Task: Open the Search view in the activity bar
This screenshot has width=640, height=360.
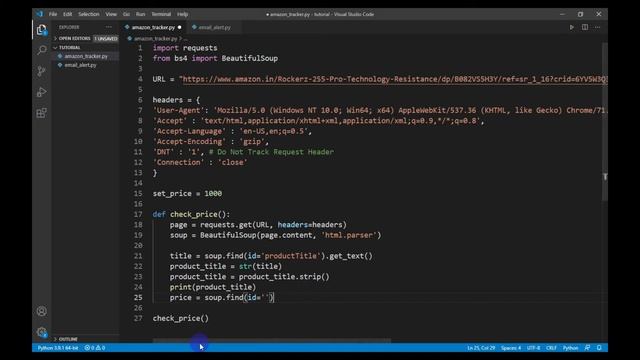Action: pos(42,50)
